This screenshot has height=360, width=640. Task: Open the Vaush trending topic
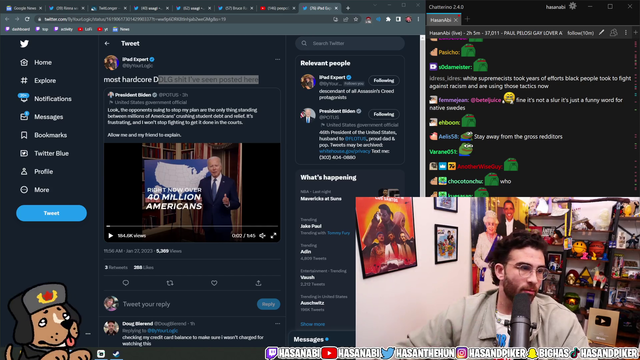[x=307, y=277]
